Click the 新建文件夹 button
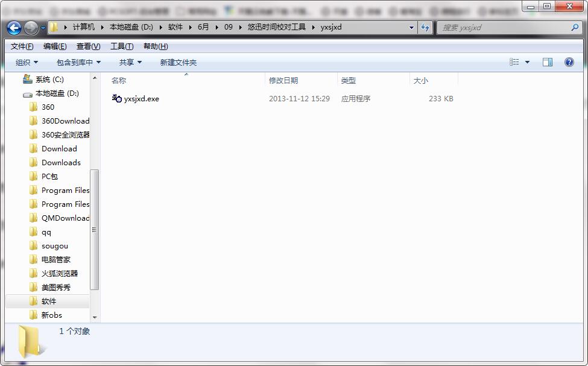The image size is (588, 366). tap(178, 62)
